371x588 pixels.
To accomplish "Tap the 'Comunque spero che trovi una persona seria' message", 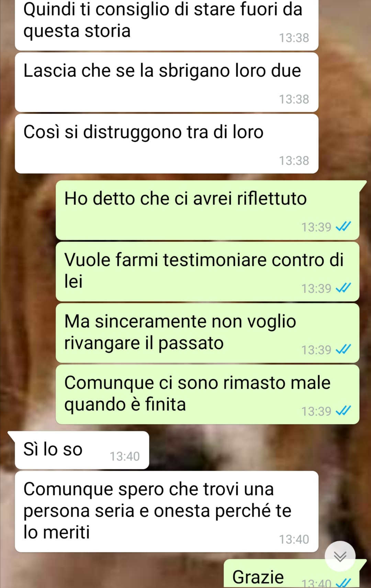I will pyautogui.click(x=167, y=511).
